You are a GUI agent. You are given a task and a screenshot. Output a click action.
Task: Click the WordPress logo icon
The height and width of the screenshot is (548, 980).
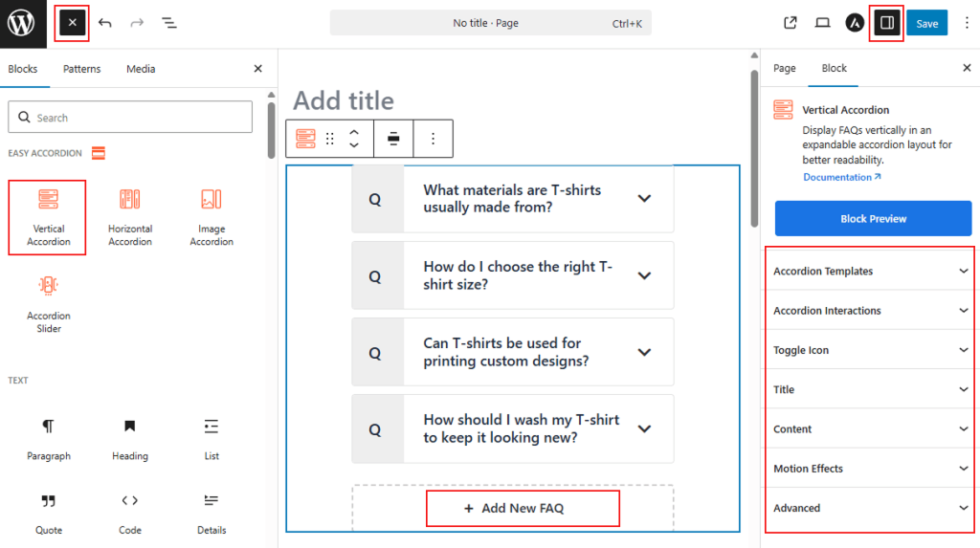21,23
